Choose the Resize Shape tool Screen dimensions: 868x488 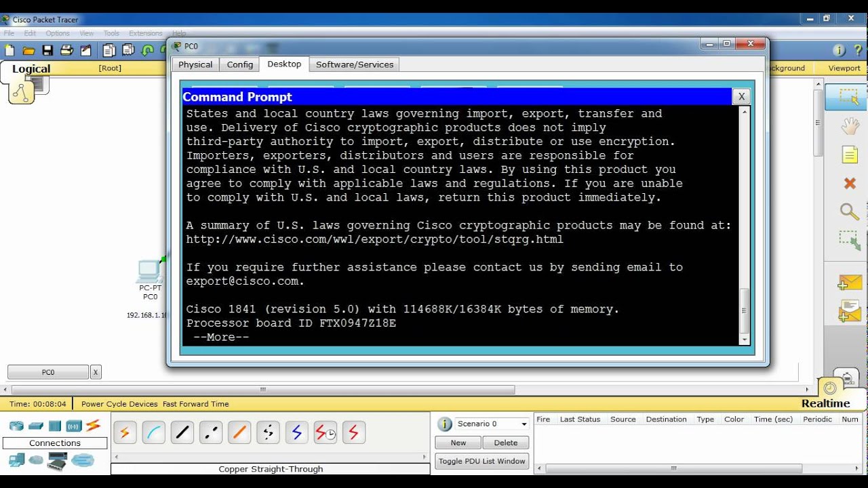tap(849, 240)
